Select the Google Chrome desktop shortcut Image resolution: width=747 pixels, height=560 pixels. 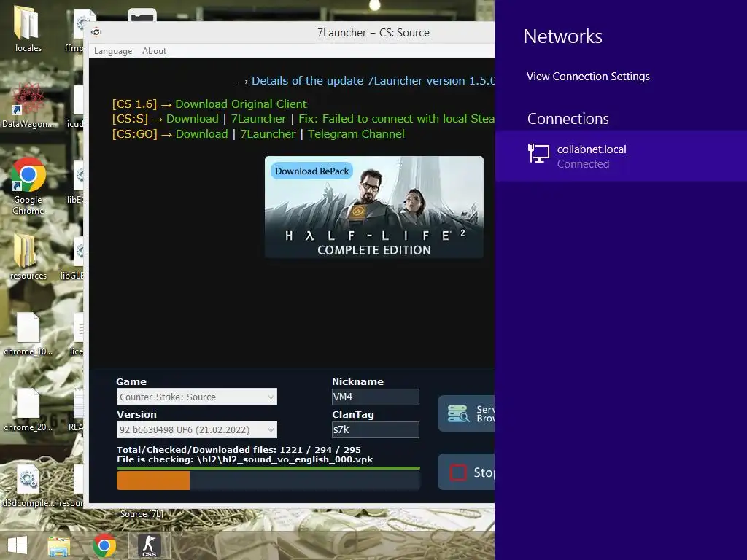pos(28,186)
